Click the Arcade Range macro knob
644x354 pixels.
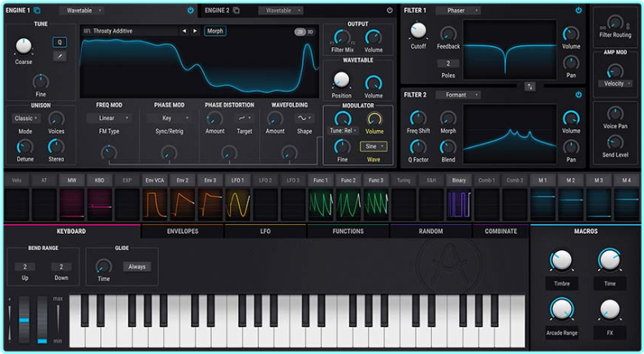pos(561,309)
